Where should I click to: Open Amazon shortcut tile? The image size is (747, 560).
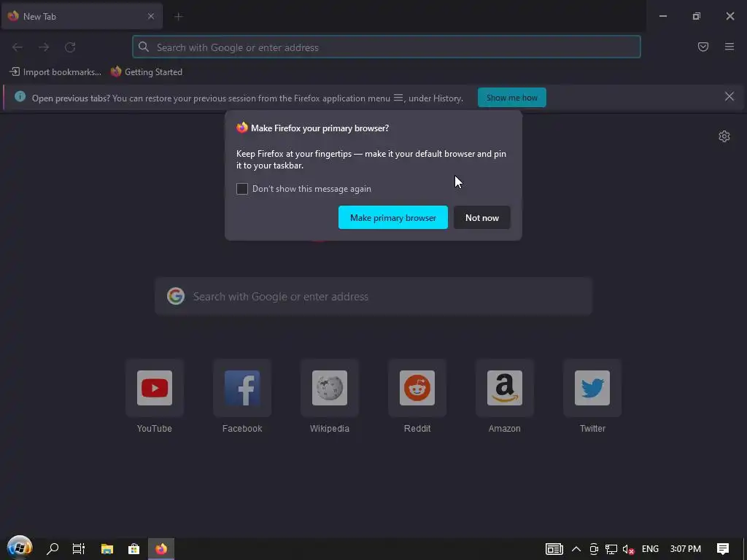505,388
